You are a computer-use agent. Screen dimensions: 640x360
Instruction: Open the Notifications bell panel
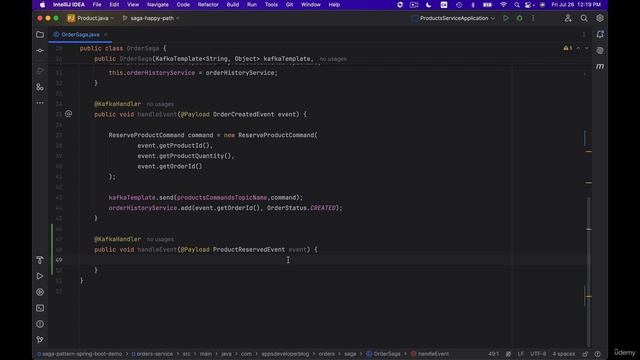click(600, 35)
